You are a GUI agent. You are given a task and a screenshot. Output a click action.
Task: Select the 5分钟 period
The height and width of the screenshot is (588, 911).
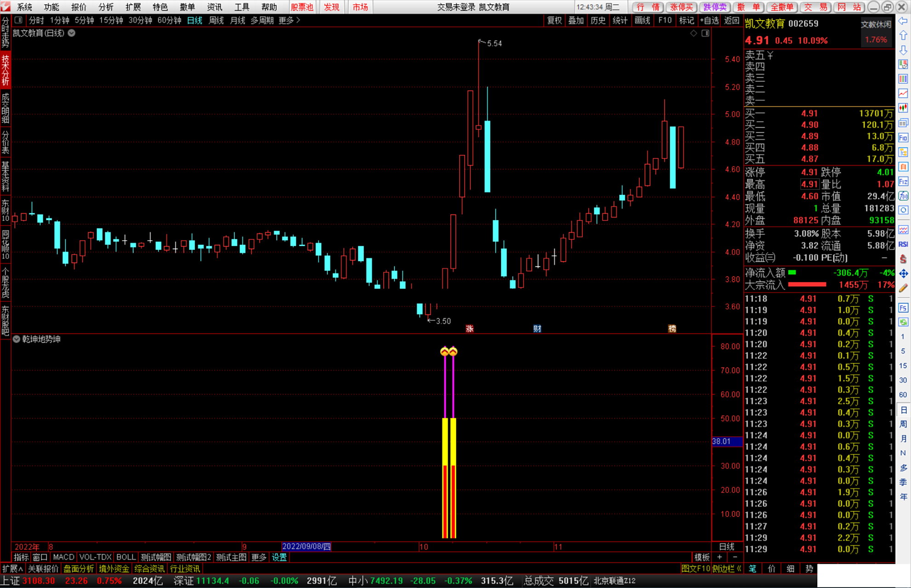(84, 20)
